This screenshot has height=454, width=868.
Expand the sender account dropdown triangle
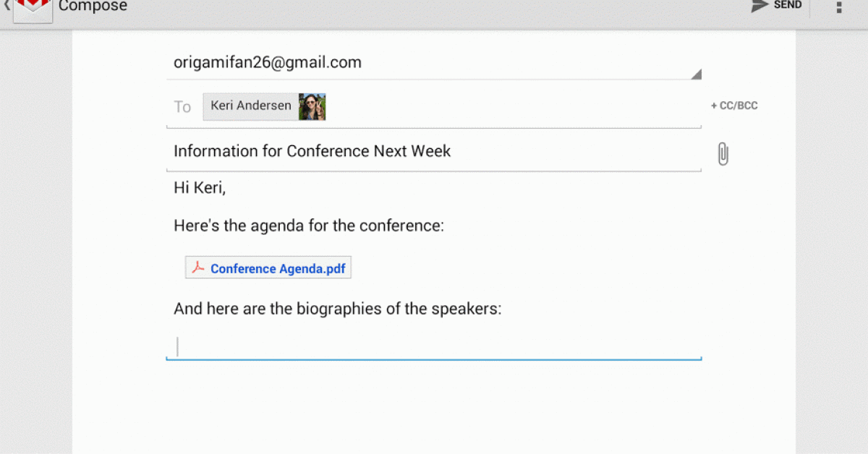(x=696, y=74)
